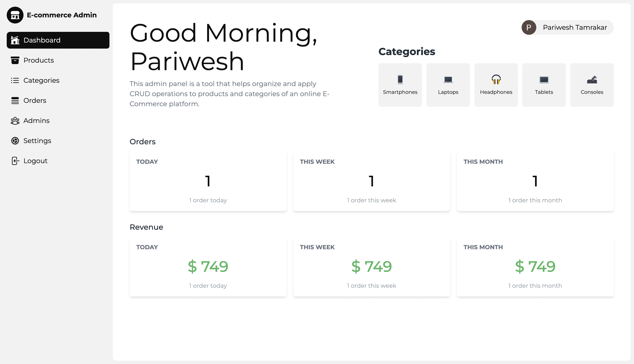Click the Products archive box icon
Viewport: 634px width, 364px height.
(15, 60)
